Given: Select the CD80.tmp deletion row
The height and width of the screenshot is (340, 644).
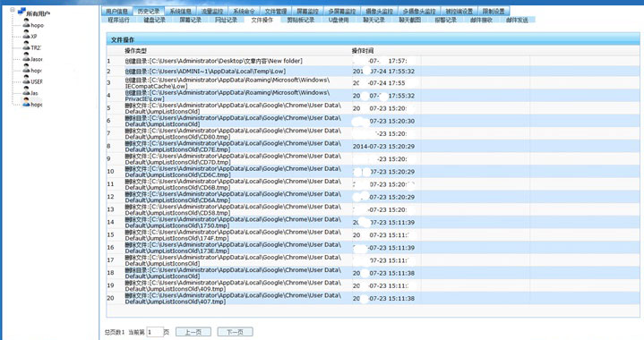Looking at the screenshot, I should tap(373, 133).
